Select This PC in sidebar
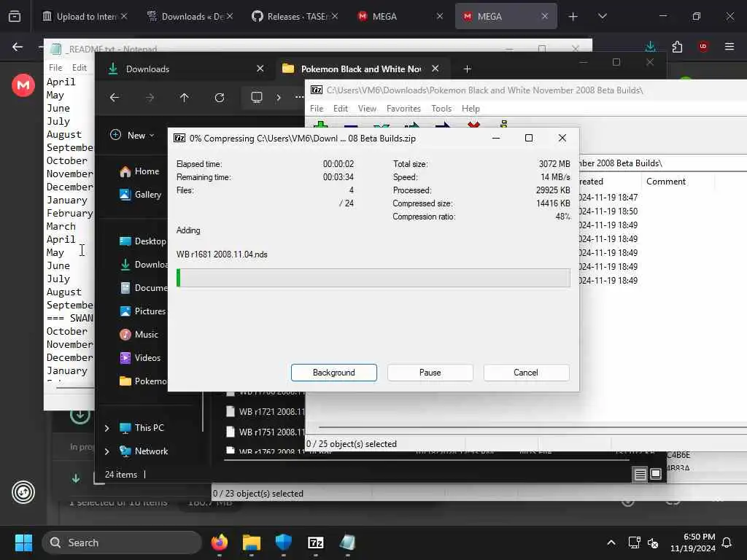This screenshot has width=747, height=560. [x=142, y=427]
